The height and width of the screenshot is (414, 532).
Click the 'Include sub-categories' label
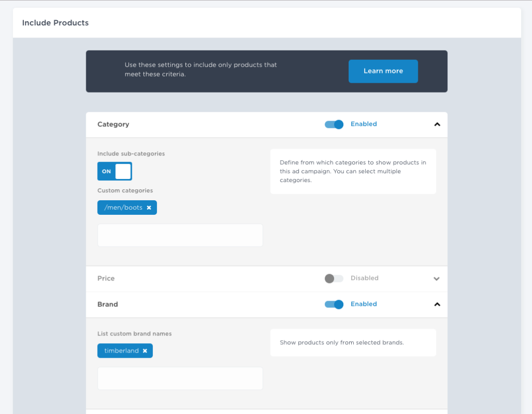tap(131, 153)
